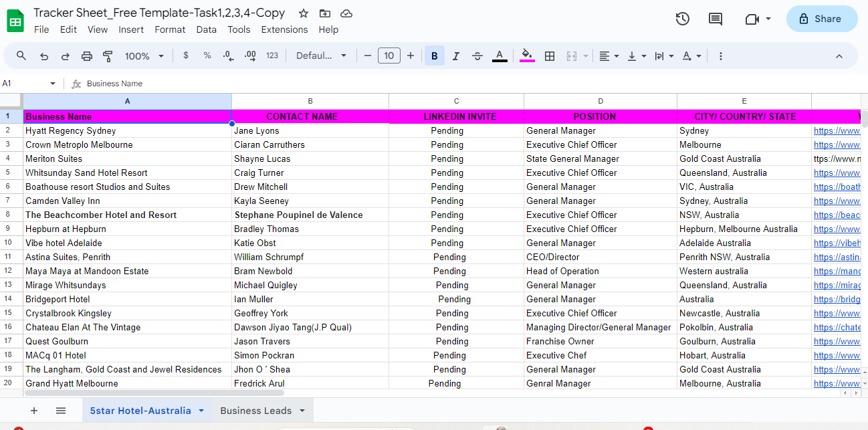This screenshot has height=430, width=868.
Task: Open version history clock icon
Action: pos(682,19)
